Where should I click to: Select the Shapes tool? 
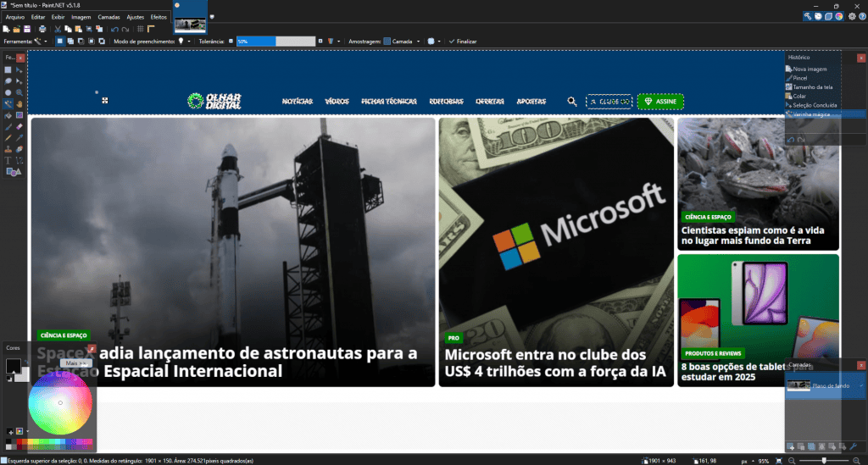point(14,172)
